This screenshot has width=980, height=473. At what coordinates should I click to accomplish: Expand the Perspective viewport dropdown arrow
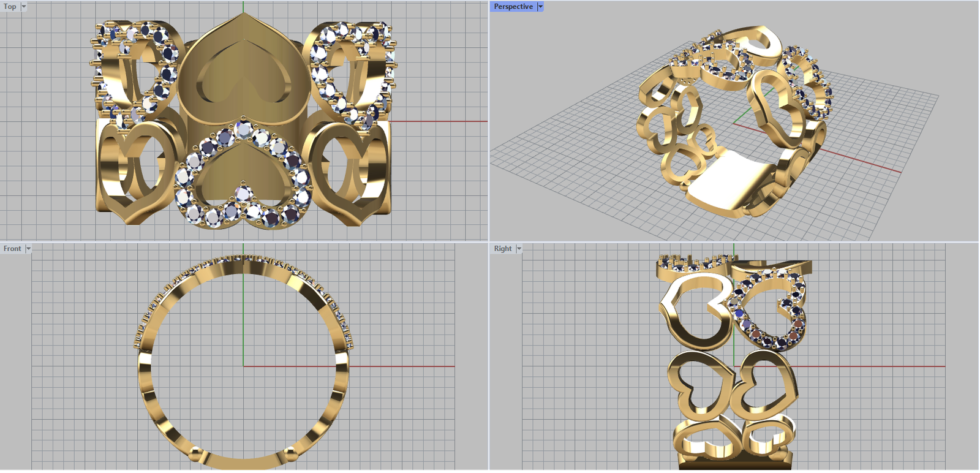pyautogui.click(x=540, y=7)
